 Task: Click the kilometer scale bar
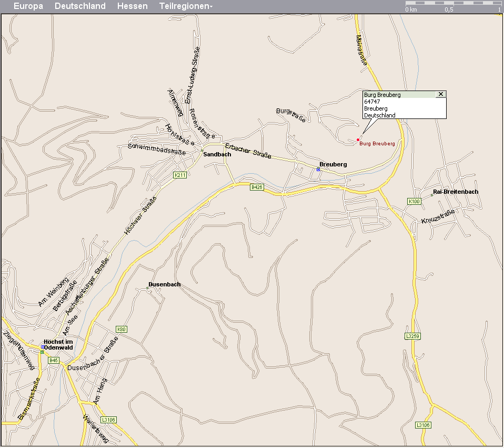452,4
